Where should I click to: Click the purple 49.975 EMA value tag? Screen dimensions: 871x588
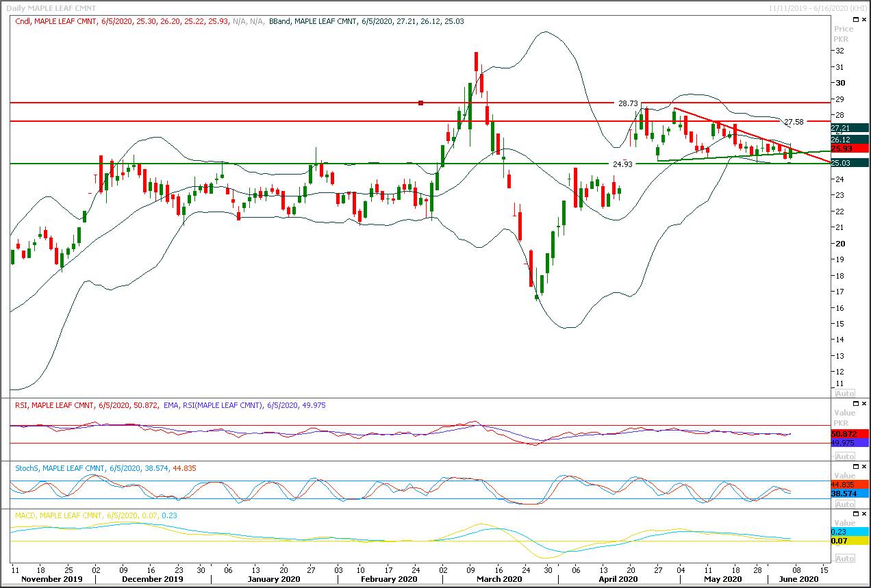click(850, 443)
